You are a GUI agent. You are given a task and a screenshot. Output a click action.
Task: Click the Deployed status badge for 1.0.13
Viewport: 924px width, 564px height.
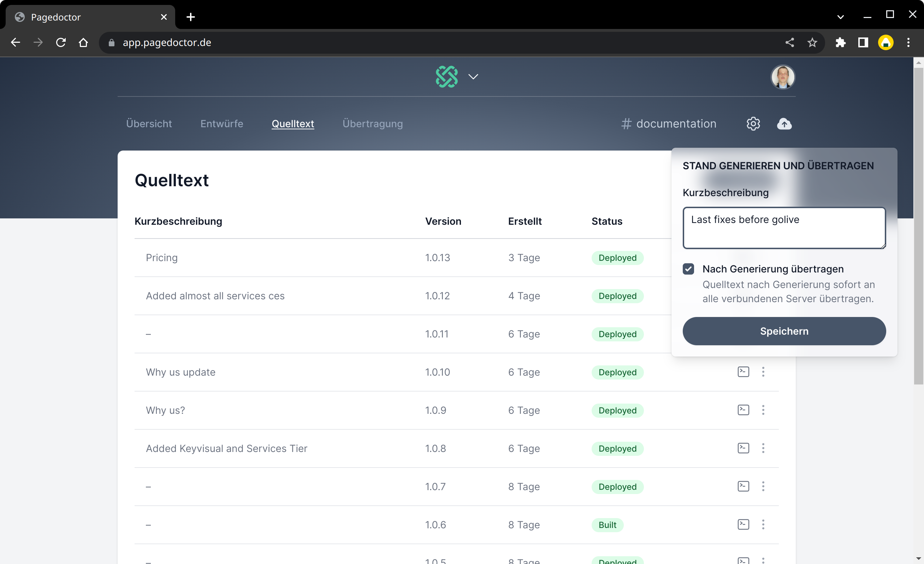coord(617,258)
